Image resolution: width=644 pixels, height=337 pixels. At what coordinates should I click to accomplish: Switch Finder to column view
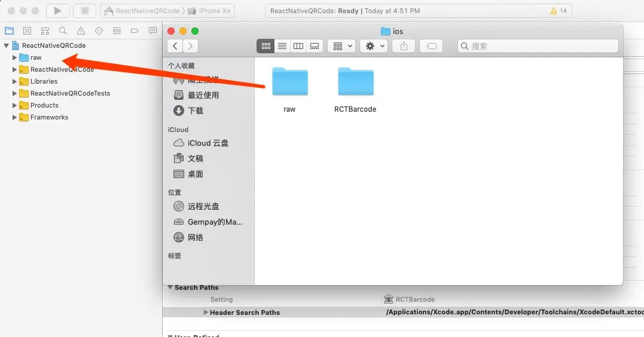(298, 46)
